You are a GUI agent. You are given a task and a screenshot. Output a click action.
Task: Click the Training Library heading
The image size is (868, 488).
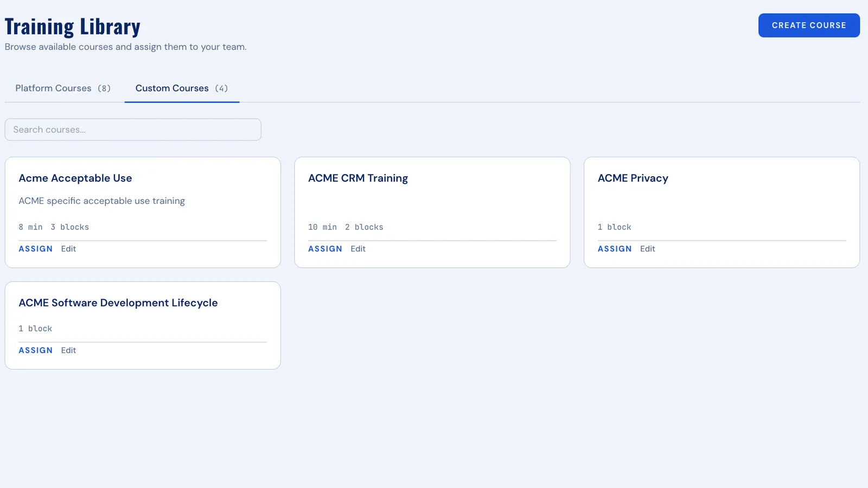(73, 27)
